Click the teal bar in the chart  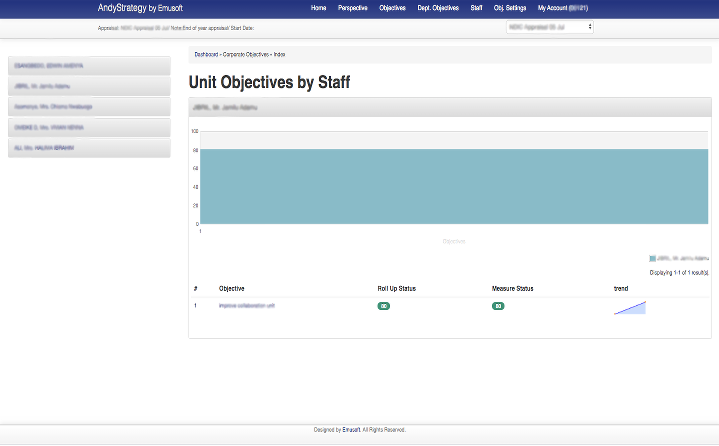pos(454,186)
